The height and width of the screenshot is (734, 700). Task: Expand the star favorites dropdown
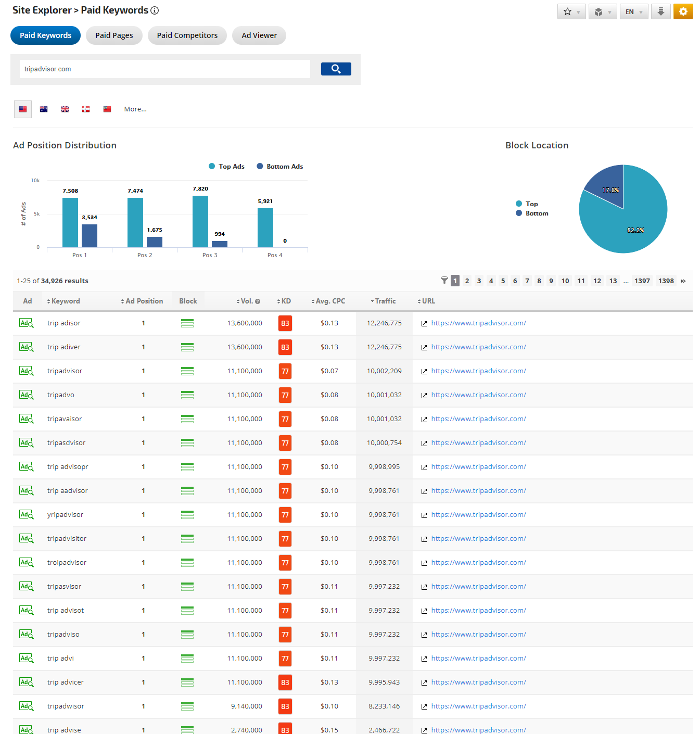tap(571, 11)
